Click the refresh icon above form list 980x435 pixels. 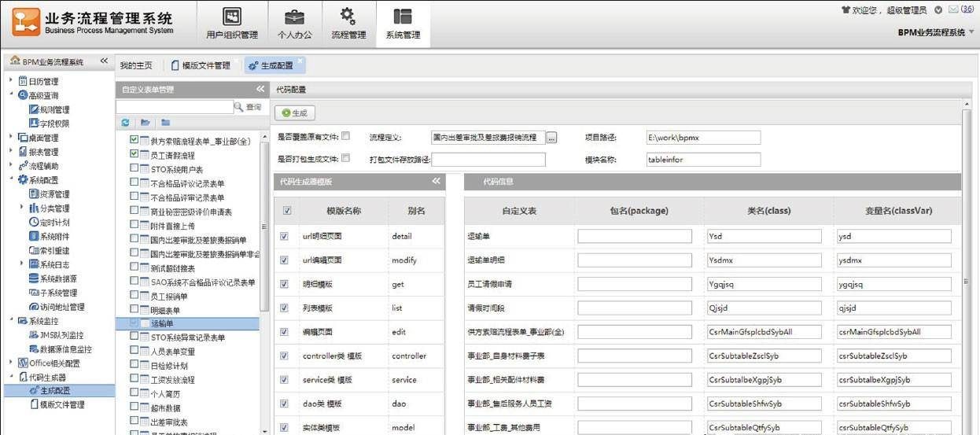126,123
